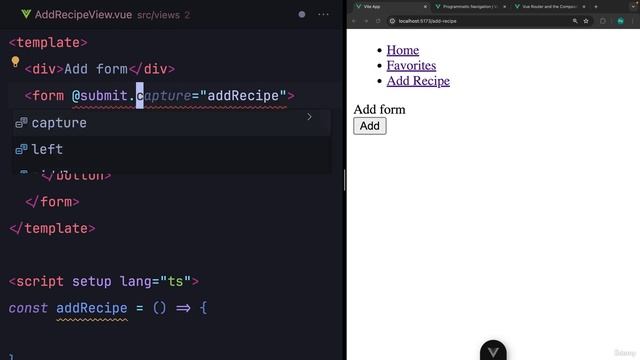Click the unsaved changes dot on editor tab

[x=302, y=14]
